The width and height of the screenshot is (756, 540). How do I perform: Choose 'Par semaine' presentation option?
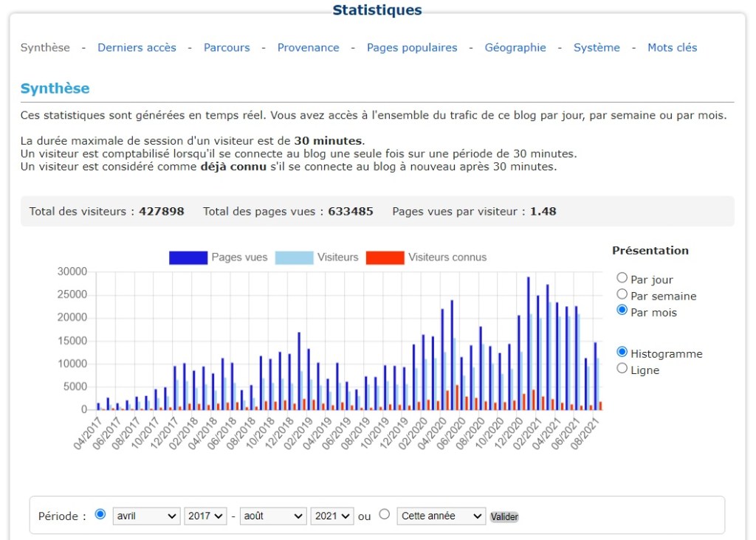coord(622,294)
